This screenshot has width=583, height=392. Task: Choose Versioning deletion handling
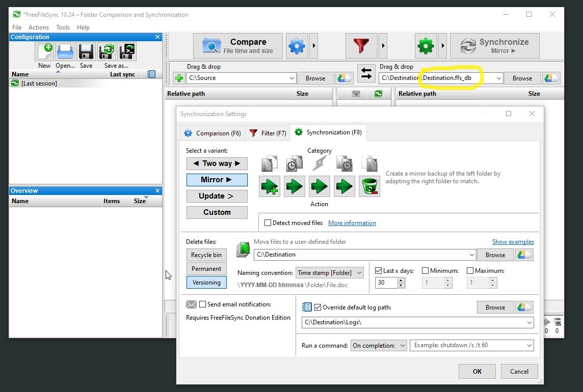pyautogui.click(x=206, y=283)
